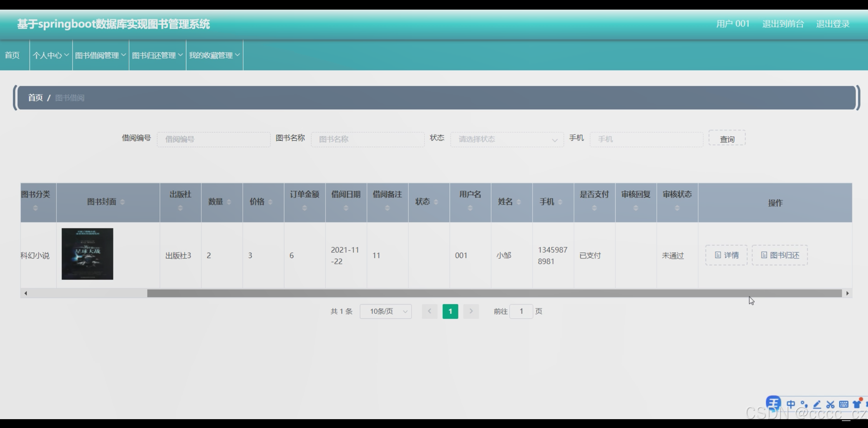Click the IME scissors screenshot icon
868x428 pixels.
[830, 404]
